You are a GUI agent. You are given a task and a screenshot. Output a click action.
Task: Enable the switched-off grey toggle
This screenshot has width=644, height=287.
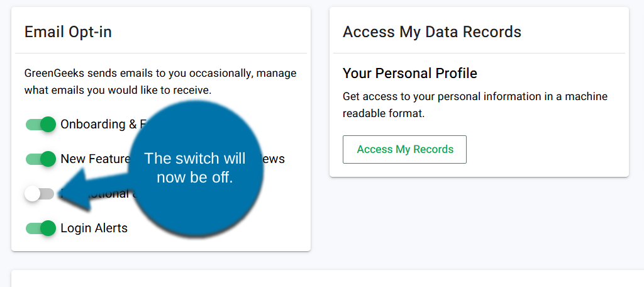click(x=40, y=194)
